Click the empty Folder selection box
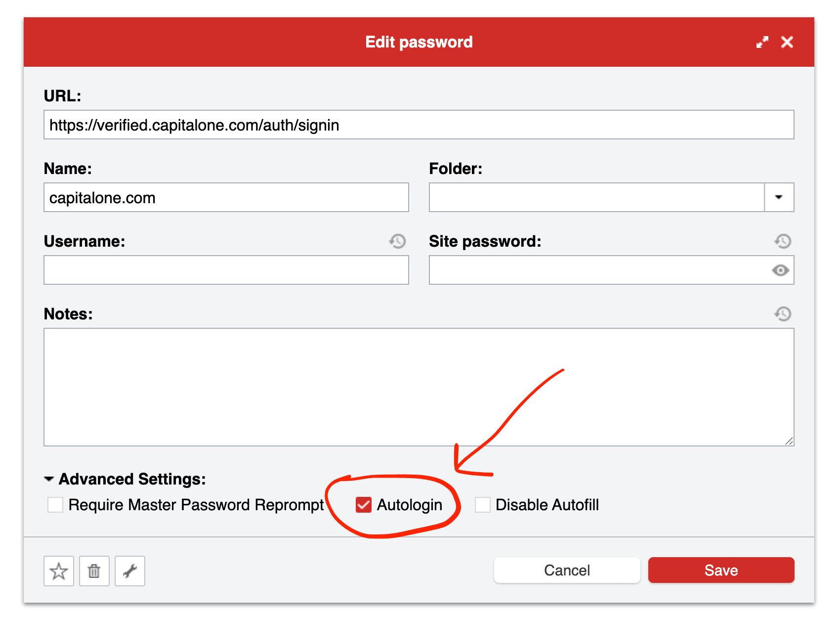This screenshot has width=840, height=617. [x=593, y=197]
